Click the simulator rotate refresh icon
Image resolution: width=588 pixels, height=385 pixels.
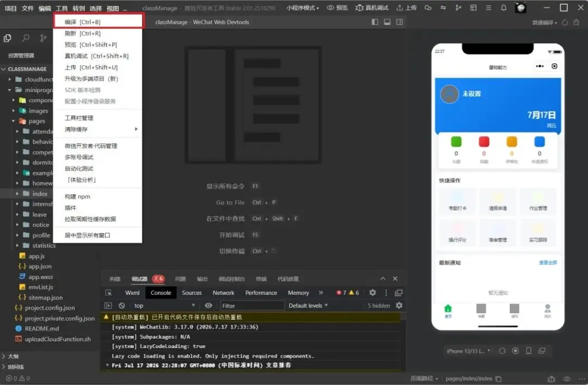coord(502,351)
